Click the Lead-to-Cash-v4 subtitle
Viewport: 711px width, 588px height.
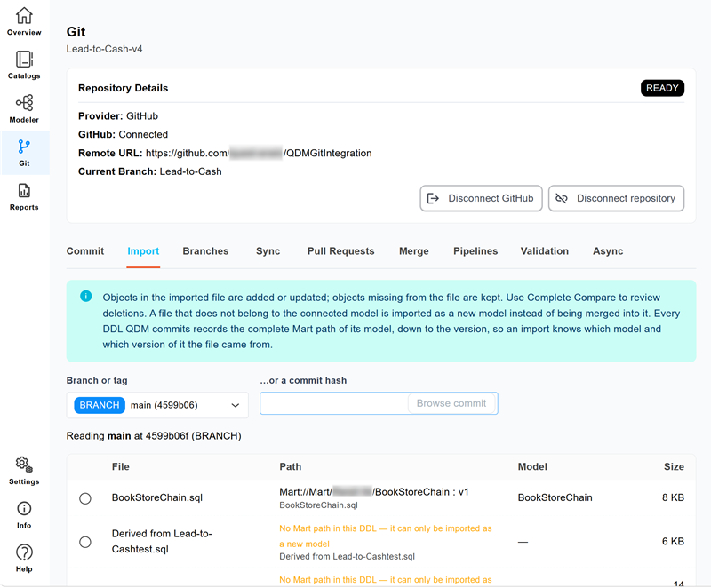pos(104,49)
